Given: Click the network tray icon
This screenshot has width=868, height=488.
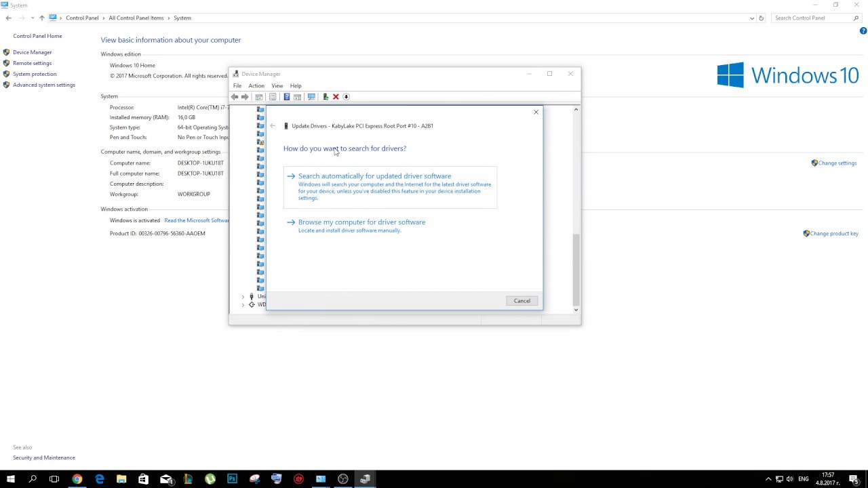Looking at the screenshot, I should coord(779,479).
